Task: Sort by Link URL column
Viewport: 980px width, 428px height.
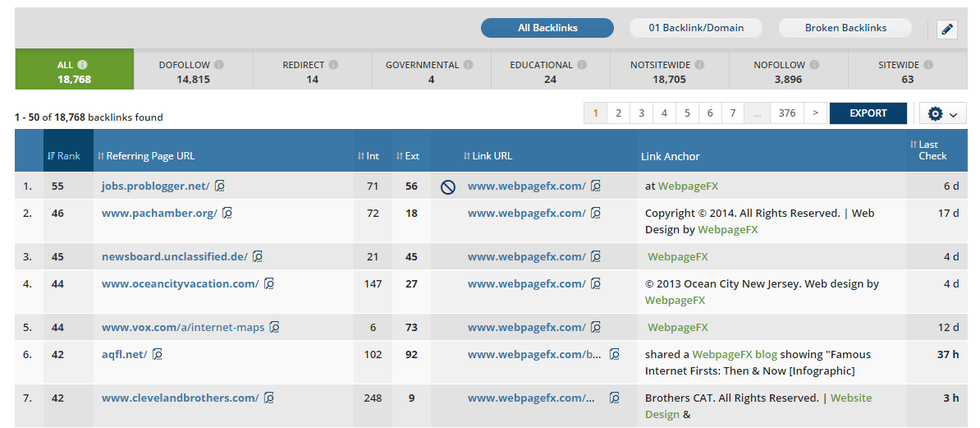Action: pos(488,156)
